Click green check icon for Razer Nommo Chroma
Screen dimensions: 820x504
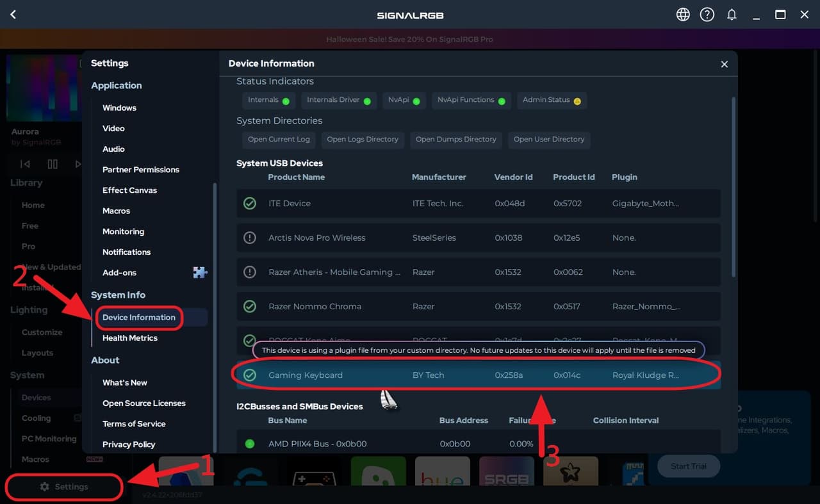[x=250, y=307]
